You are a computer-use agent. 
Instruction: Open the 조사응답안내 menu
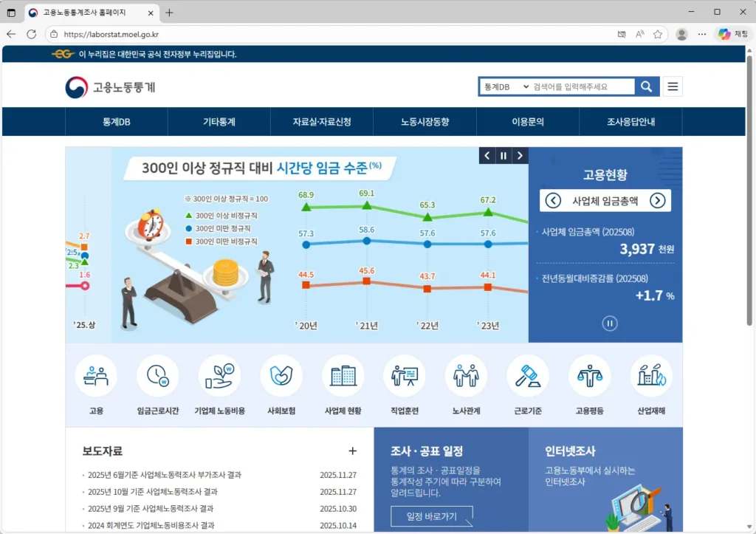point(630,121)
